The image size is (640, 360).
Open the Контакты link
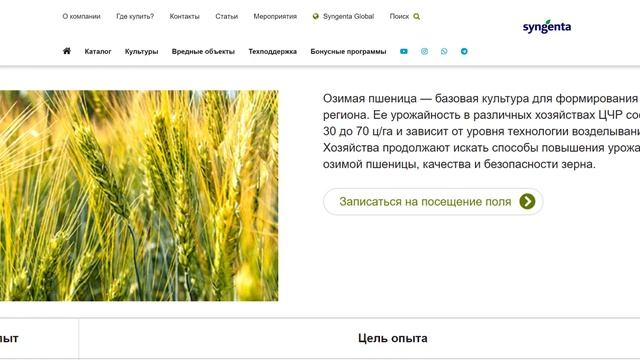click(x=184, y=16)
